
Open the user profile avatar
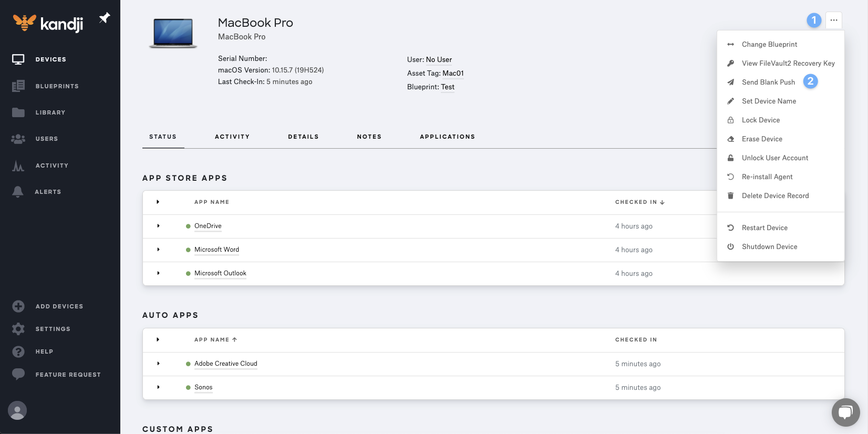17,410
